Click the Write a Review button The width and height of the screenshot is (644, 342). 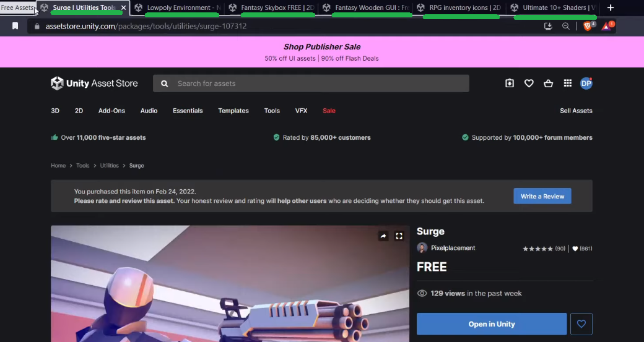tap(542, 196)
